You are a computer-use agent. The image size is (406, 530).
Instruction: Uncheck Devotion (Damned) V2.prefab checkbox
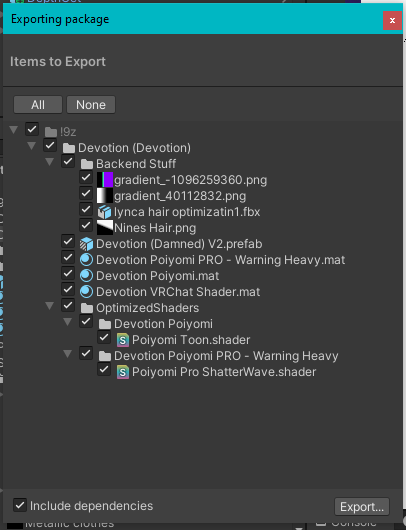(x=68, y=241)
